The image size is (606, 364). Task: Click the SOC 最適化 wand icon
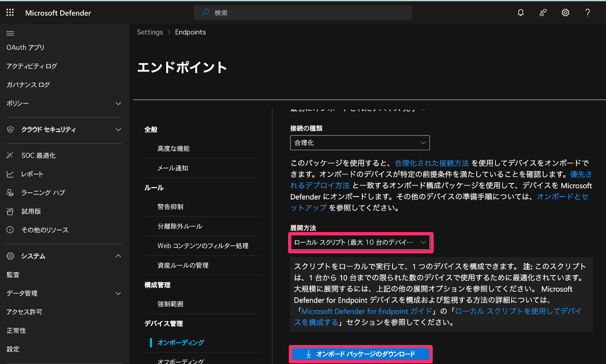coord(10,155)
